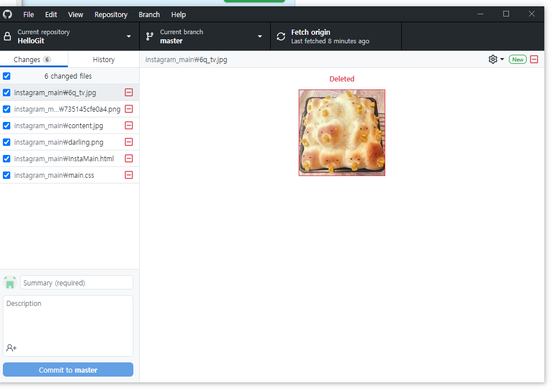
Task: Click the Description text area
Action: coord(68,325)
